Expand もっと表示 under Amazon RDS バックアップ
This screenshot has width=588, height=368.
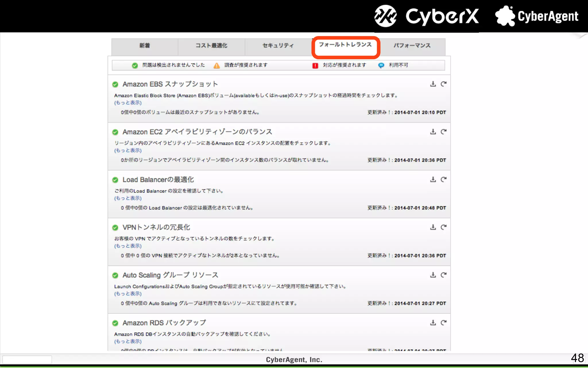pyautogui.click(x=128, y=341)
